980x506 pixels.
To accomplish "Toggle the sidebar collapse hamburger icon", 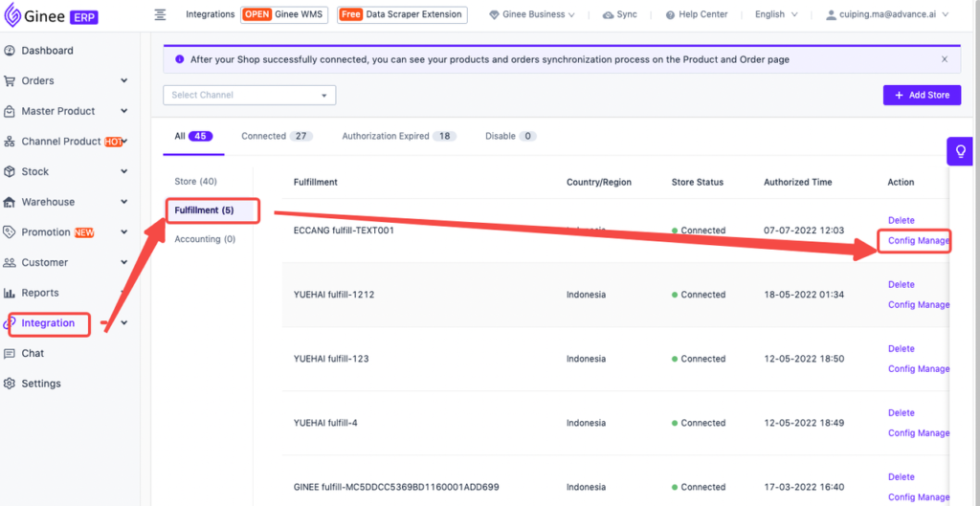I will coord(160,14).
